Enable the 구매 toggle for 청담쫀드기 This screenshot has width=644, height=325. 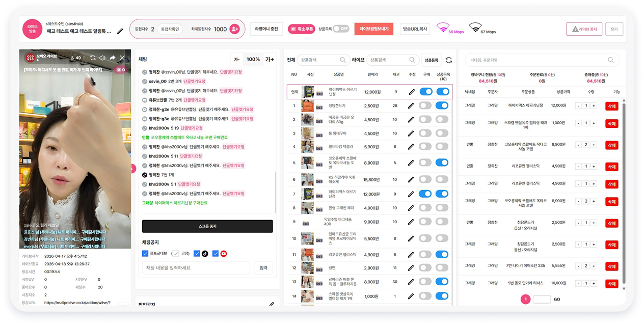(x=426, y=105)
